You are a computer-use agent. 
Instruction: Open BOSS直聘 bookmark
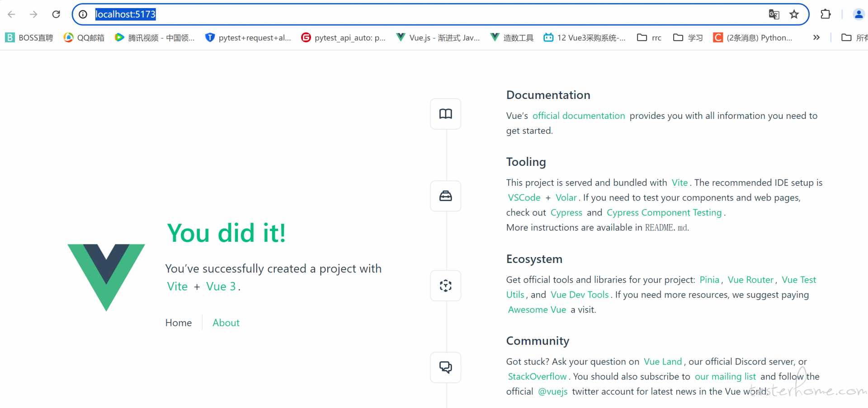[29, 38]
